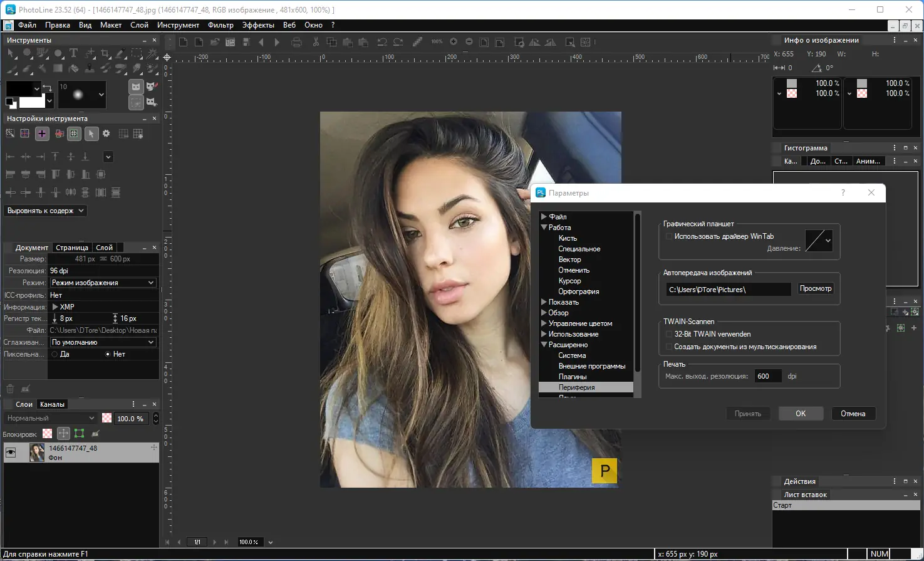This screenshot has width=924, height=561.
Task: Enable 'Использовать драйвер WinTab' checkbox
Action: click(x=669, y=236)
